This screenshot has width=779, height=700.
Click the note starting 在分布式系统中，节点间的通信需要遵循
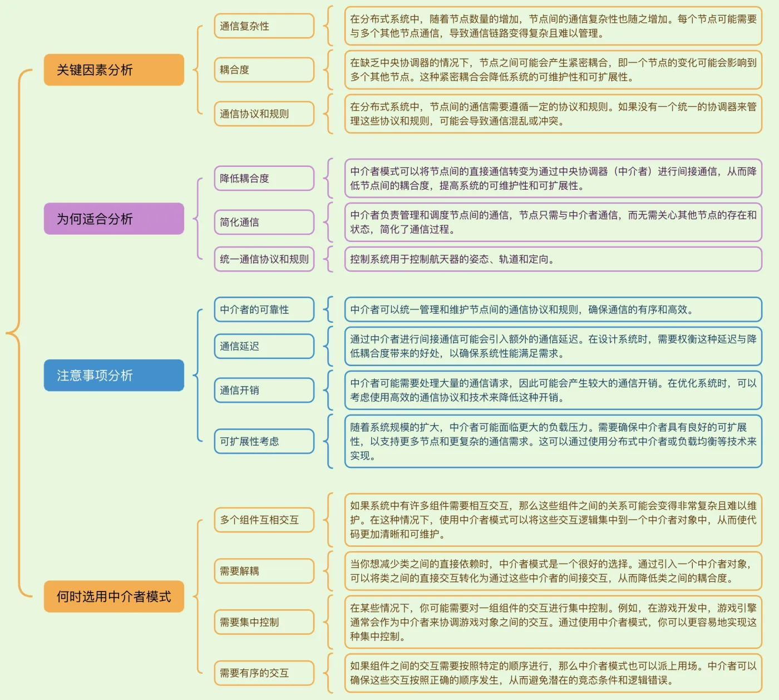(x=553, y=114)
